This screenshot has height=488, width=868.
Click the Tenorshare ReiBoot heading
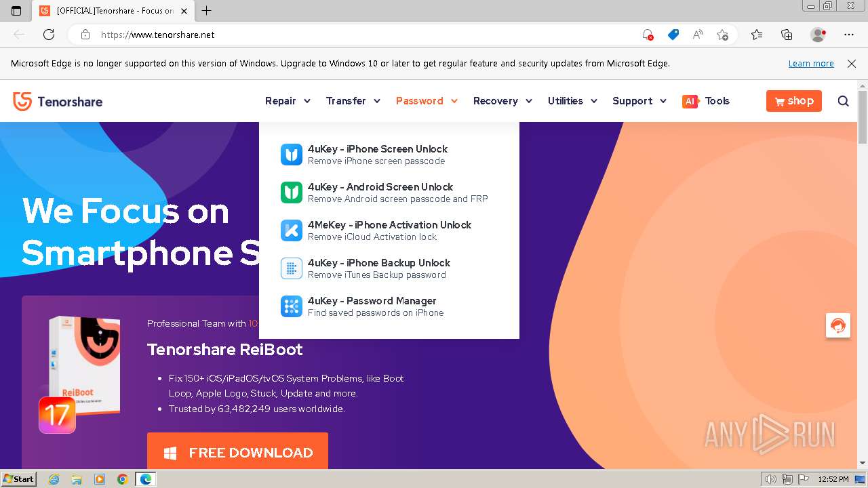(225, 350)
